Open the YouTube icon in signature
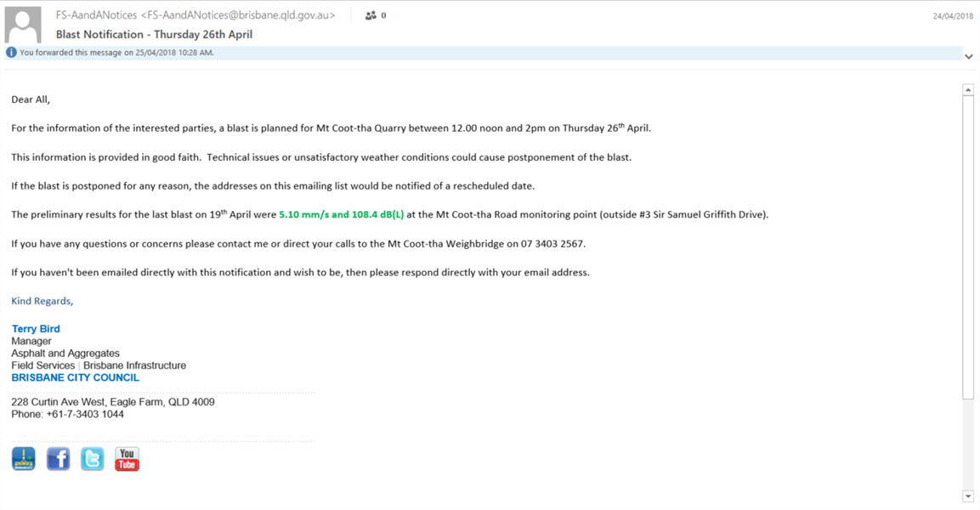Screen dimensions: 980x510 tap(127, 459)
